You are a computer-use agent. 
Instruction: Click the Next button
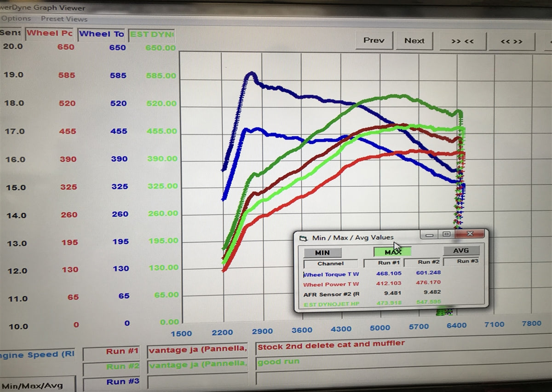pyautogui.click(x=414, y=41)
